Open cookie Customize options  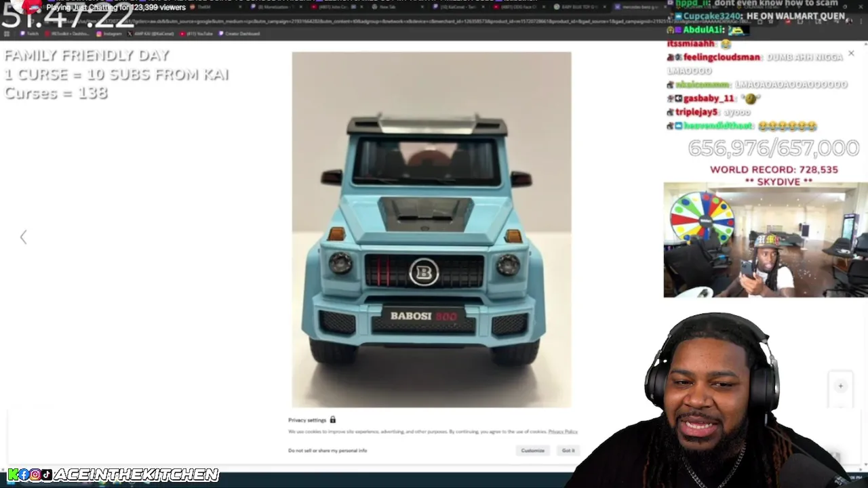tap(532, 451)
